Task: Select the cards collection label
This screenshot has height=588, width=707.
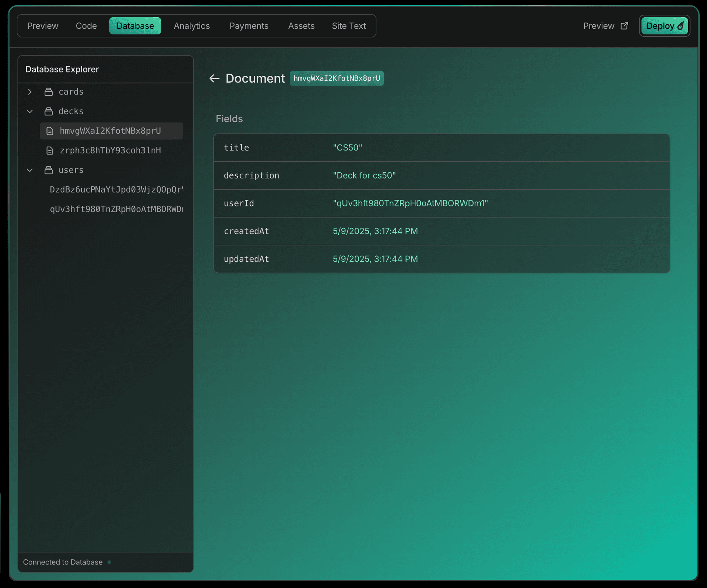Action: pyautogui.click(x=71, y=92)
